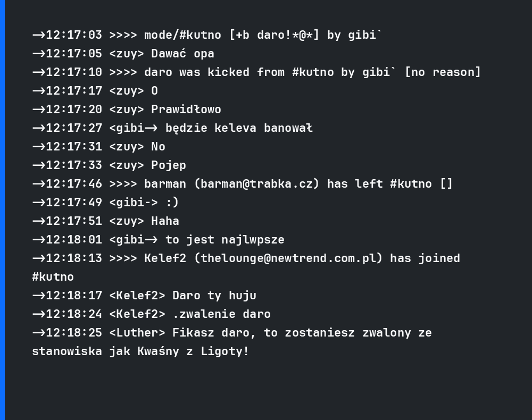Select the "Prawidłowo" message text
The image size is (532, 420).
point(186,110)
